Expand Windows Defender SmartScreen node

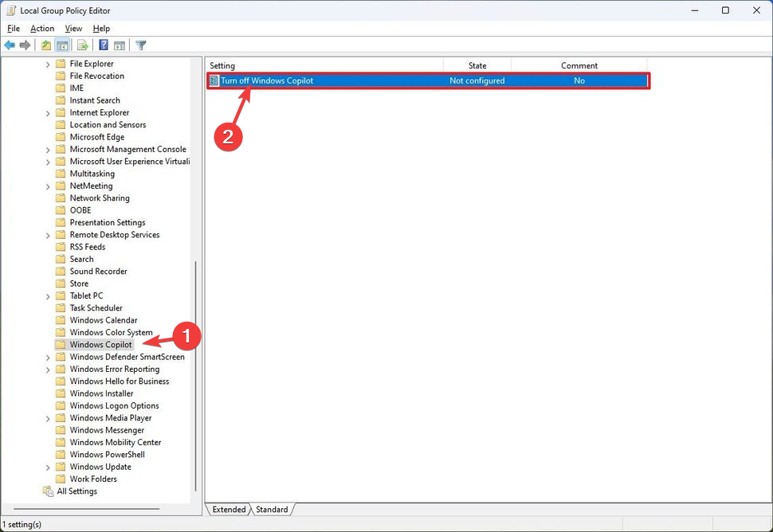coord(48,357)
